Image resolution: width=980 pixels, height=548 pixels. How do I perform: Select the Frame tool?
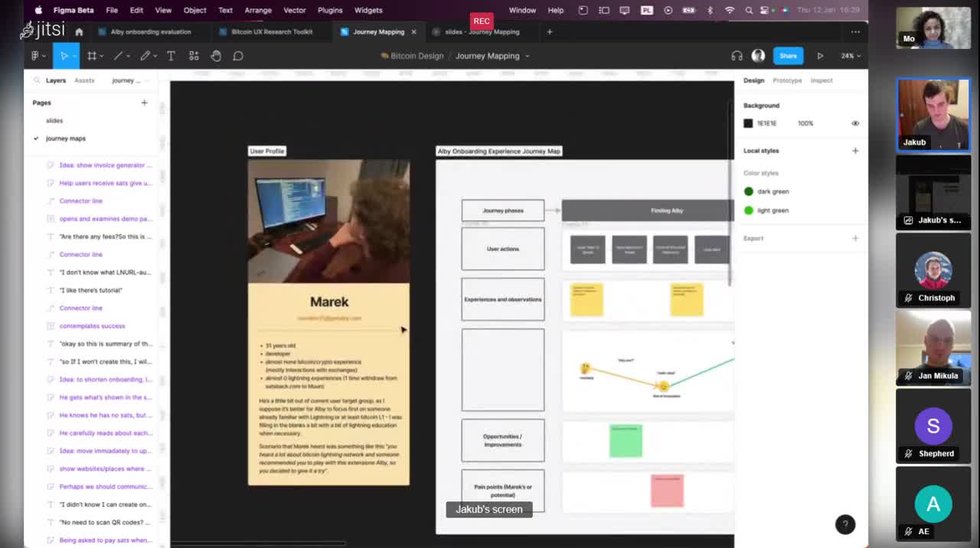[x=91, y=56]
